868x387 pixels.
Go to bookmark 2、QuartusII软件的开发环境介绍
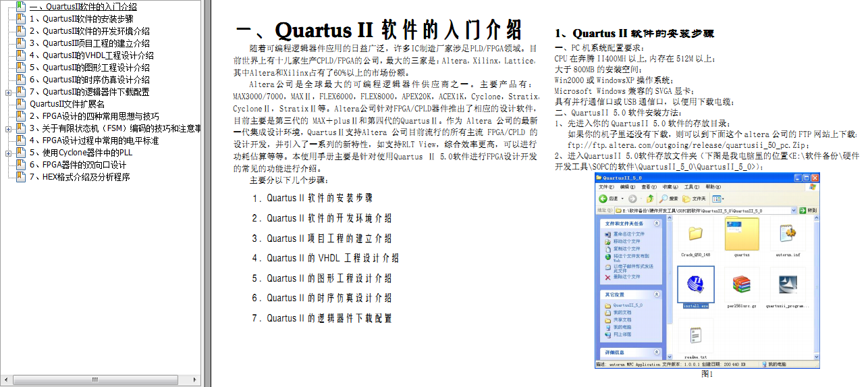click(89, 31)
